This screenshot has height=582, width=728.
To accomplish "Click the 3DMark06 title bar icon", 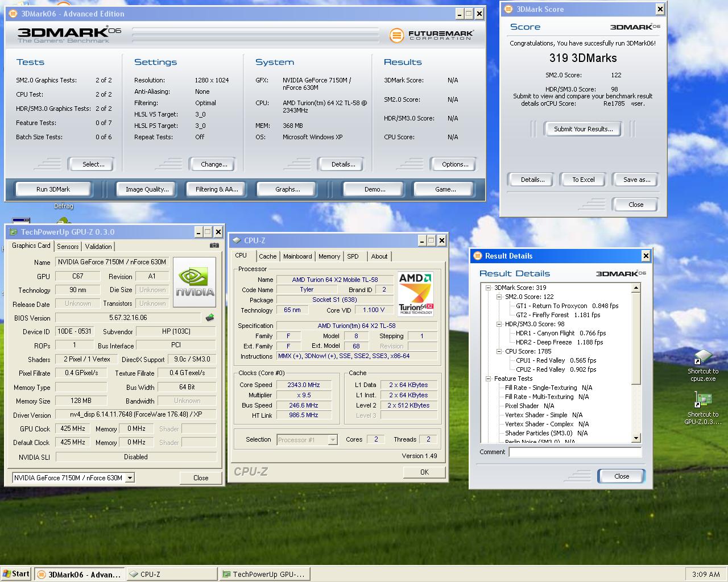I will tap(14, 14).
